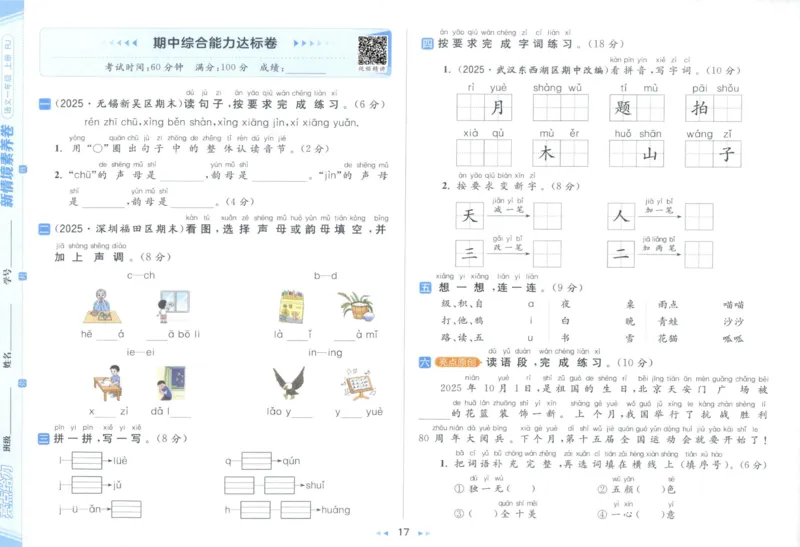800x547 pixels.
Task: Click the matching word 沙沙
Action: [x=733, y=322]
